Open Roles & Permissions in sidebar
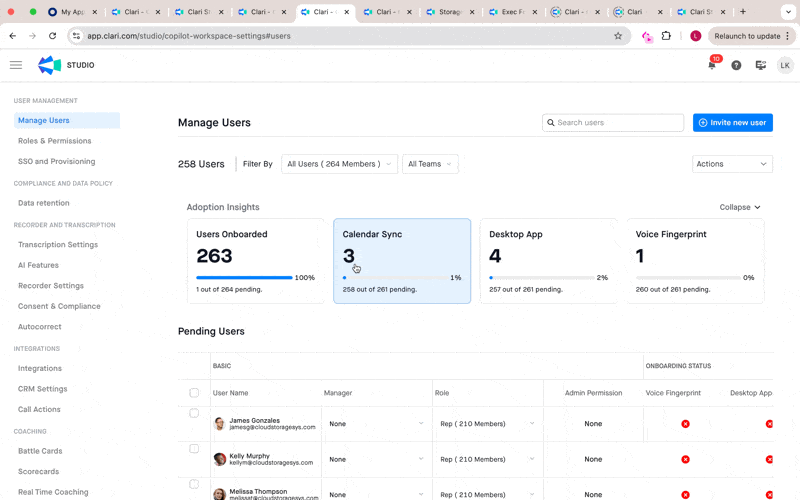Image resolution: width=800 pixels, height=500 pixels. tap(55, 141)
